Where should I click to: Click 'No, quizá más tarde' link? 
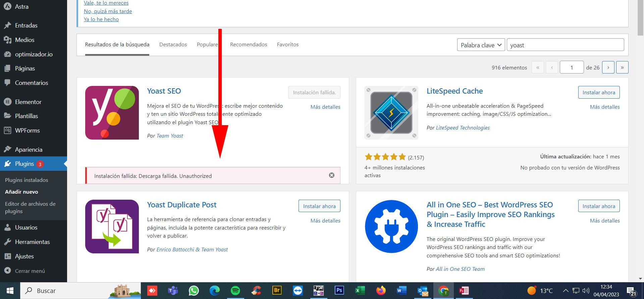coord(108,11)
